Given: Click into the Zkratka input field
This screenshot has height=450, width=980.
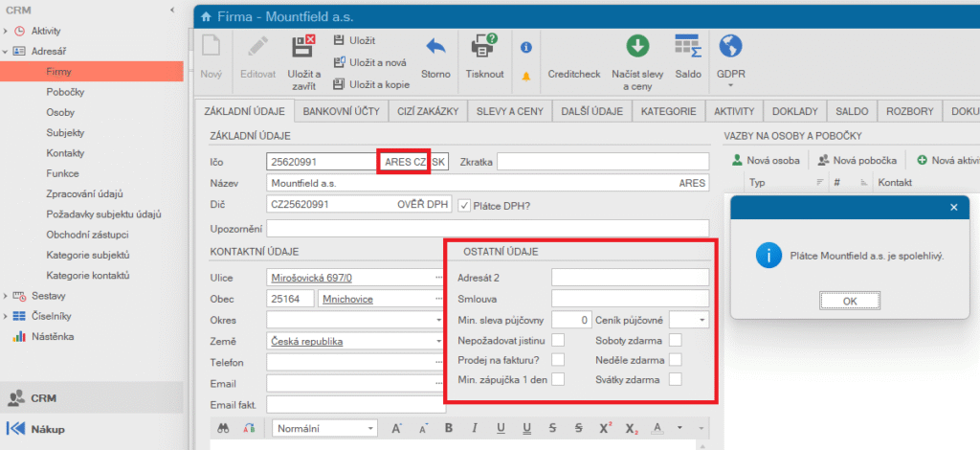Looking at the screenshot, I should click(x=603, y=162).
